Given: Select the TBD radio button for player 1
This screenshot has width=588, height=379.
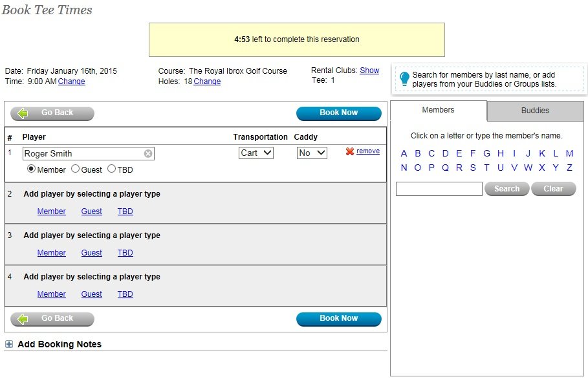Looking at the screenshot, I should pyautogui.click(x=111, y=169).
